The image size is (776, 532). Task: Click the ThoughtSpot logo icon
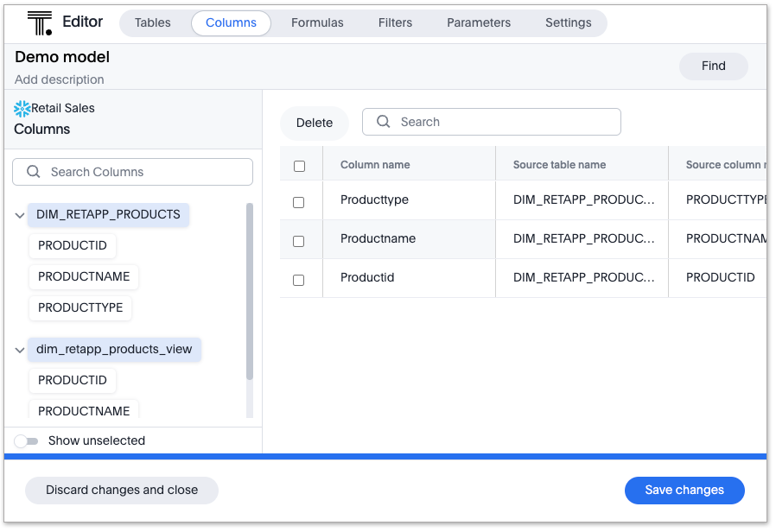pyautogui.click(x=40, y=22)
